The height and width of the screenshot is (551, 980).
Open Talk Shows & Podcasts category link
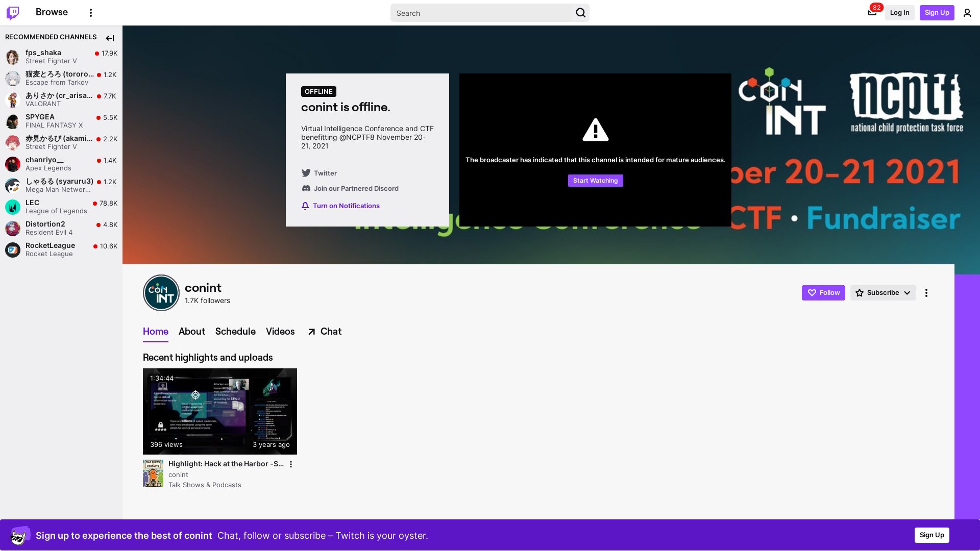click(205, 485)
